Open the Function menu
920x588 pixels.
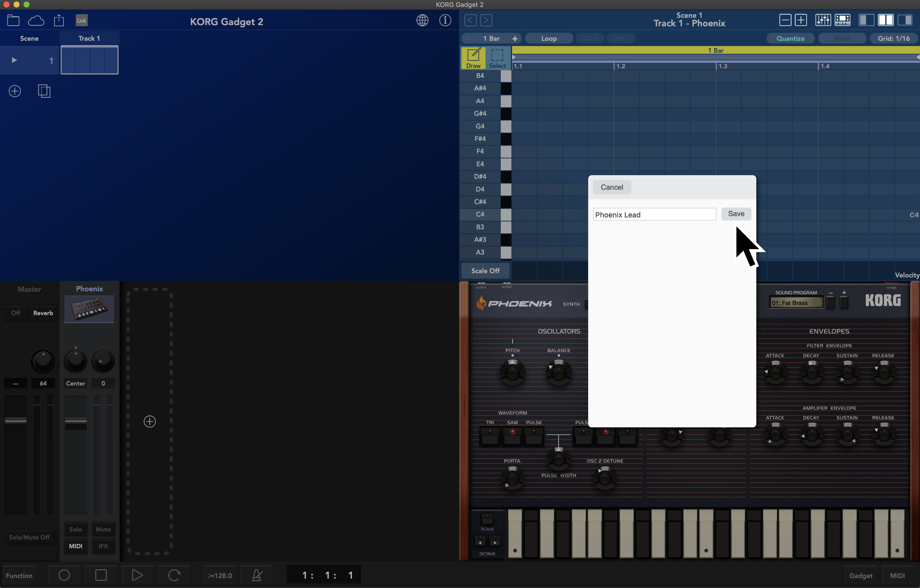[x=19, y=575]
